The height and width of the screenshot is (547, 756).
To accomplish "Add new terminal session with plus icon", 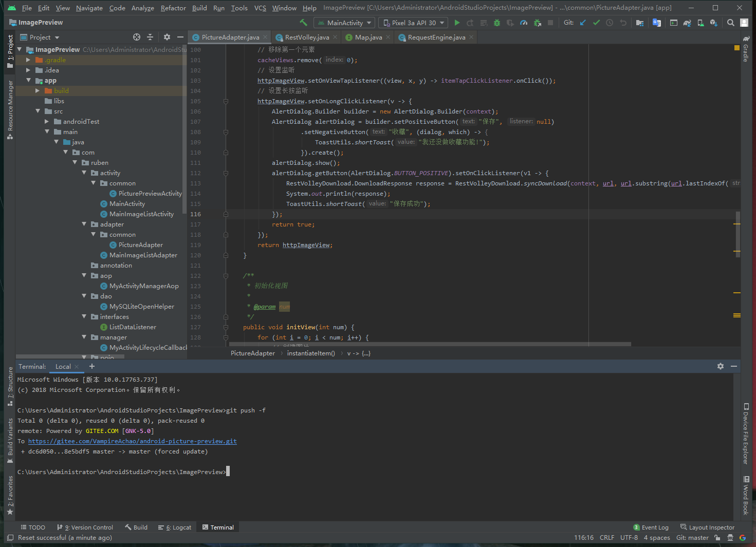I will 92,366.
